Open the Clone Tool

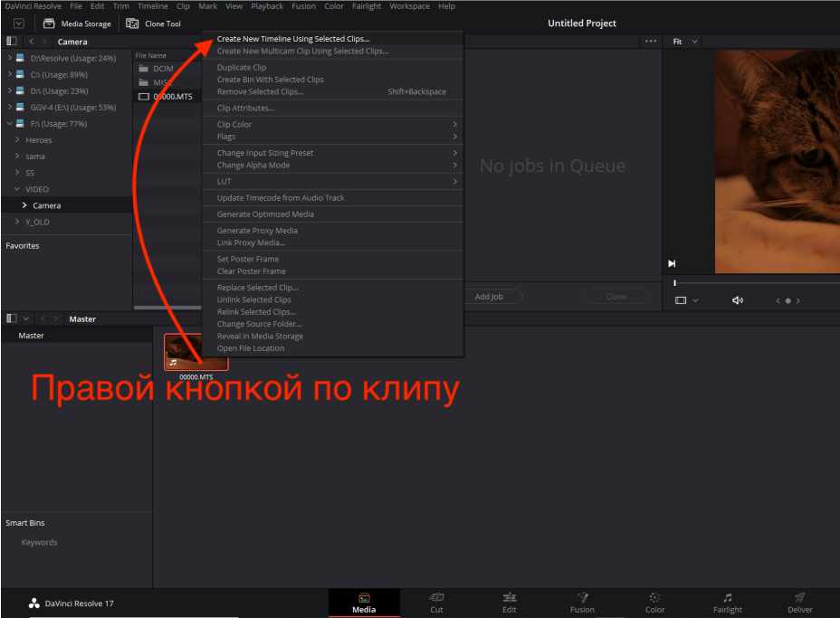pos(153,24)
